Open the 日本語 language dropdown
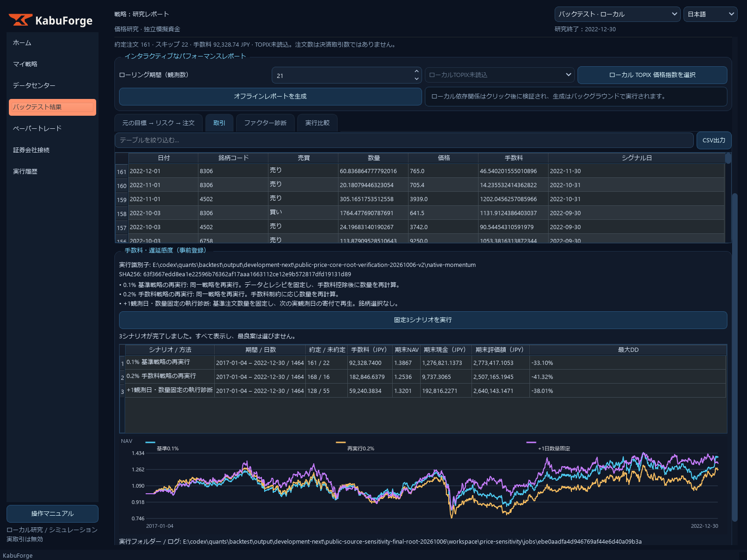Screen dimensions: 747x560 (x=710, y=14)
